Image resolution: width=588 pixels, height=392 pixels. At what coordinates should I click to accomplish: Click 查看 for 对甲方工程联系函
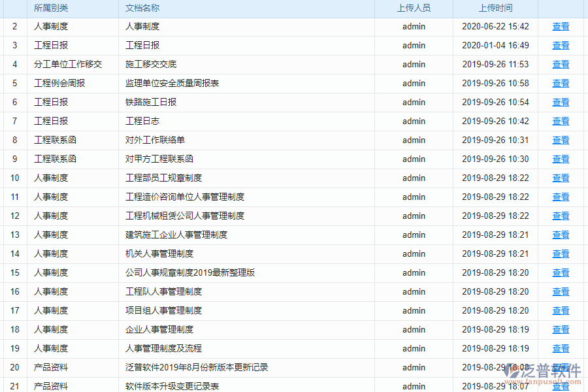(x=561, y=159)
